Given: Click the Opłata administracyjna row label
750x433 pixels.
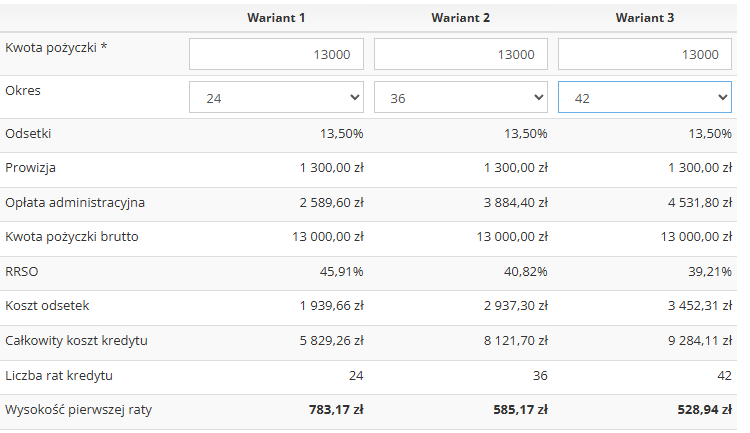Looking at the screenshot, I should point(75,202).
